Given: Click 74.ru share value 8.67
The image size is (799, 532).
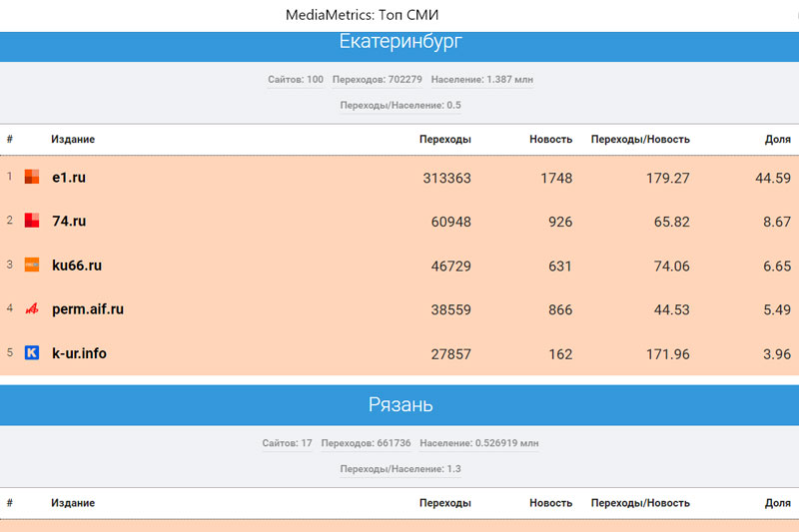Looking at the screenshot, I should click(x=777, y=222).
